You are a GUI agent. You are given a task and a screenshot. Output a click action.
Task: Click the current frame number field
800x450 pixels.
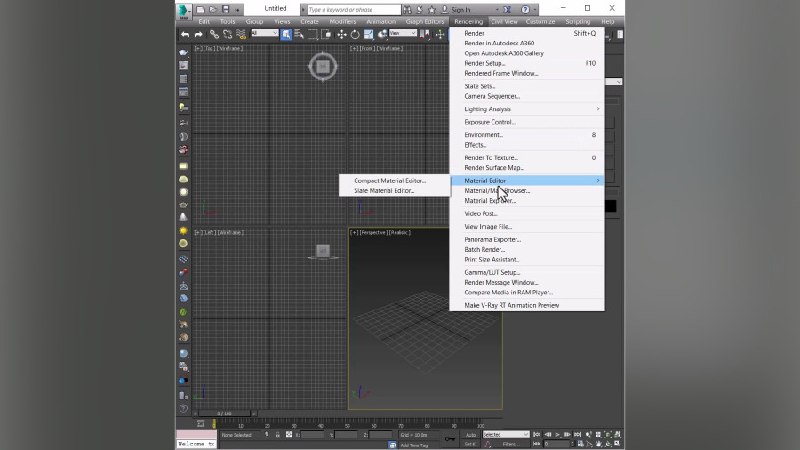(x=556, y=444)
